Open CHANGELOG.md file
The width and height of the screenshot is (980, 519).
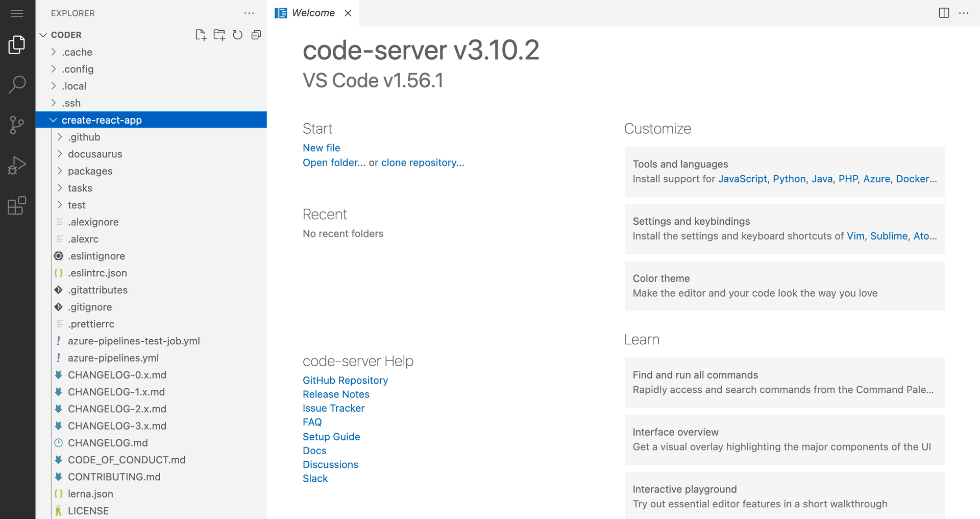[151, 443]
